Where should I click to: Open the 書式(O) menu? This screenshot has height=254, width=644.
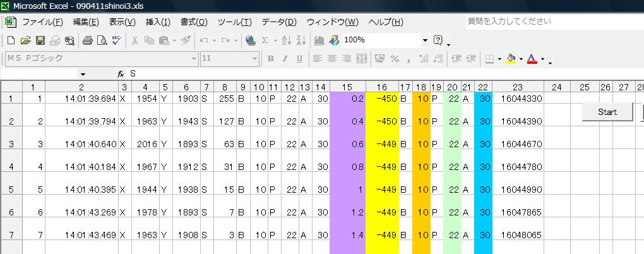click(194, 22)
